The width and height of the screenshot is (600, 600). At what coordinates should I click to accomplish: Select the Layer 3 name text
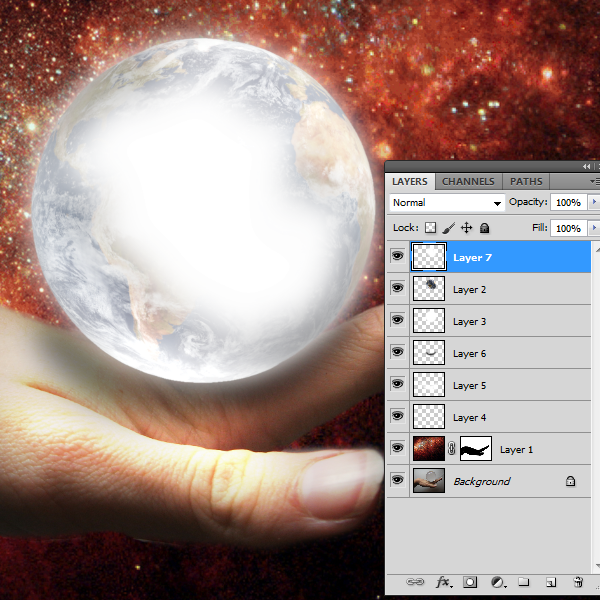(x=470, y=322)
